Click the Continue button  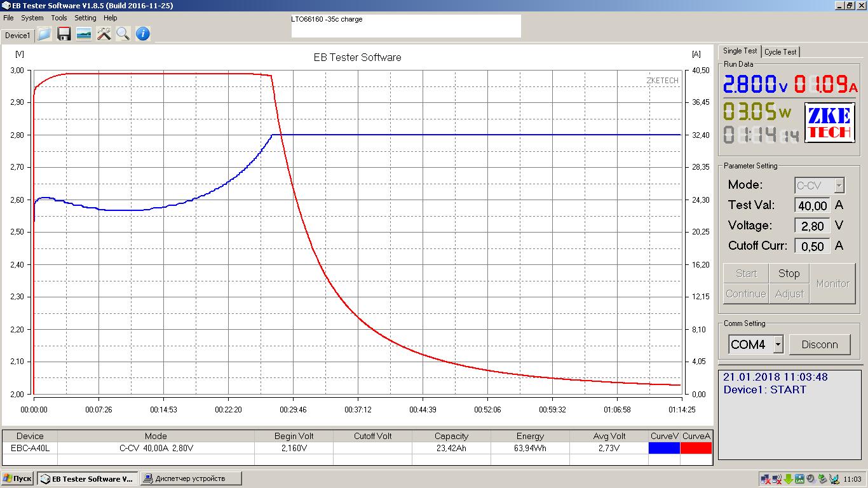click(746, 294)
